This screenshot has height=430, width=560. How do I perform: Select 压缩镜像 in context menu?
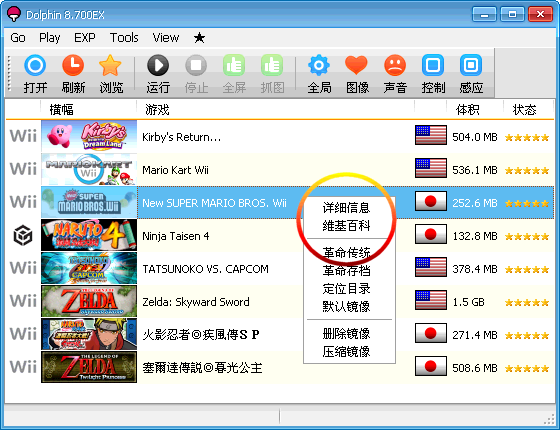click(346, 351)
